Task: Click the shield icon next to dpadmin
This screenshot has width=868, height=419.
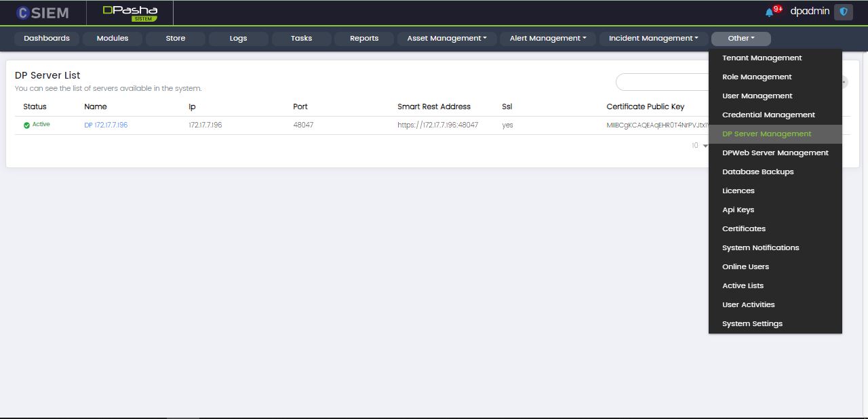Action: pos(843,12)
